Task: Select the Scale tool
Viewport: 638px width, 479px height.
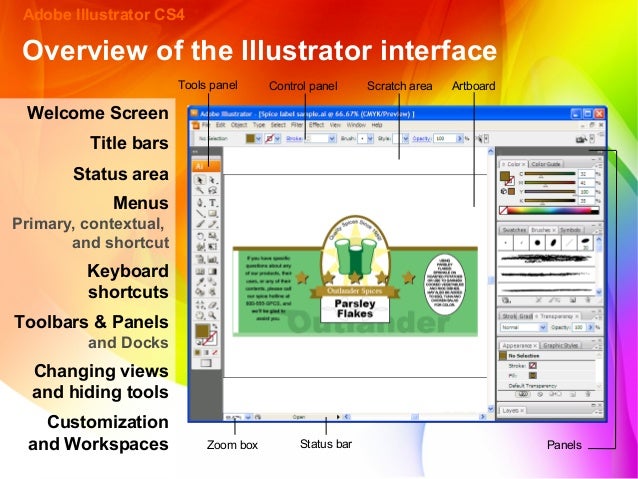Action: [x=212, y=236]
